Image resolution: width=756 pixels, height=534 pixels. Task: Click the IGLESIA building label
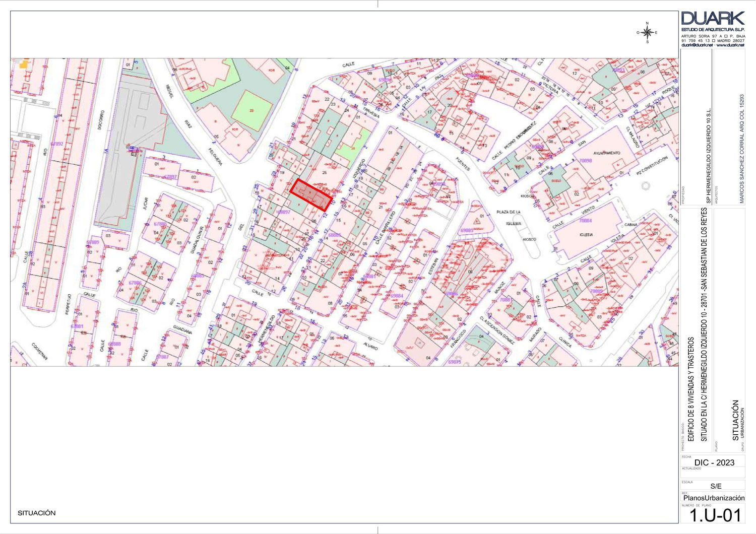pos(585,235)
